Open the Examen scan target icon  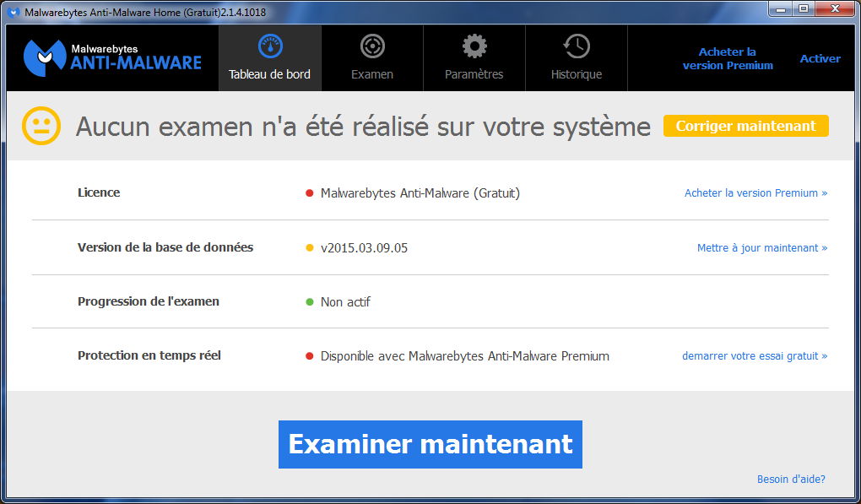(371, 44)
